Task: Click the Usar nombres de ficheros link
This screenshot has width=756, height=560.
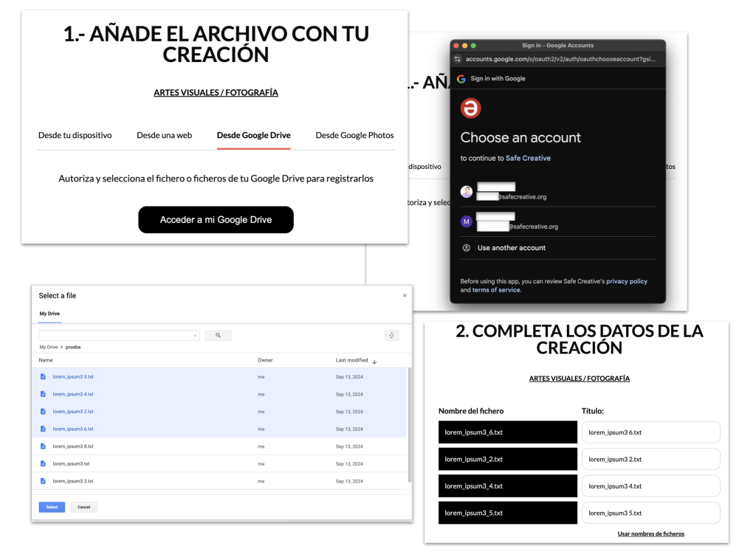Action: coord(650,533)
